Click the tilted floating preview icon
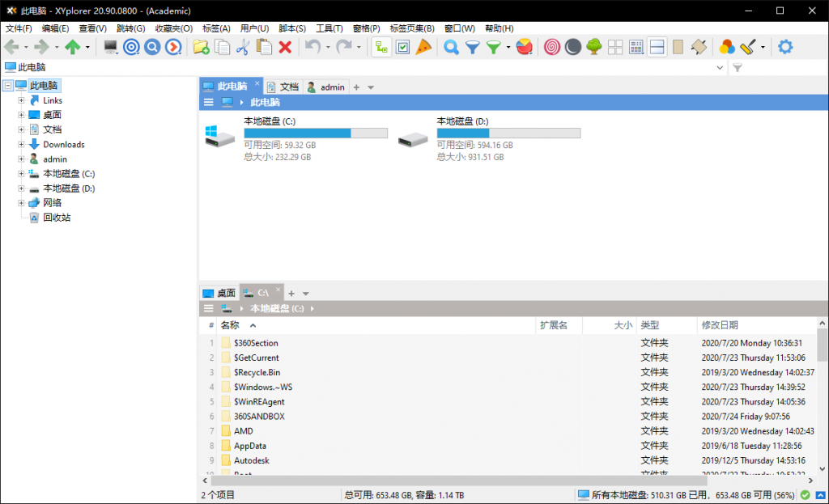Screen dimensions: 829x504 coord(699,47)
